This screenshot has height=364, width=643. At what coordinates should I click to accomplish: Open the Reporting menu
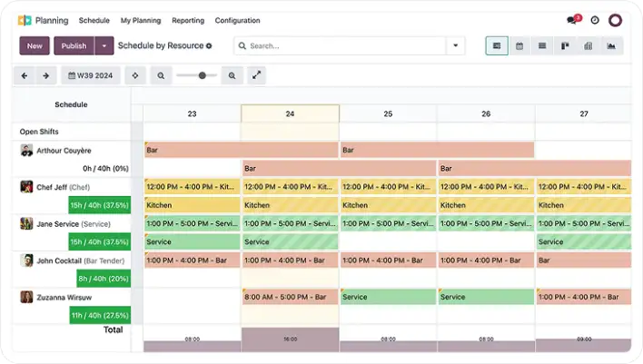click(187, 20)
